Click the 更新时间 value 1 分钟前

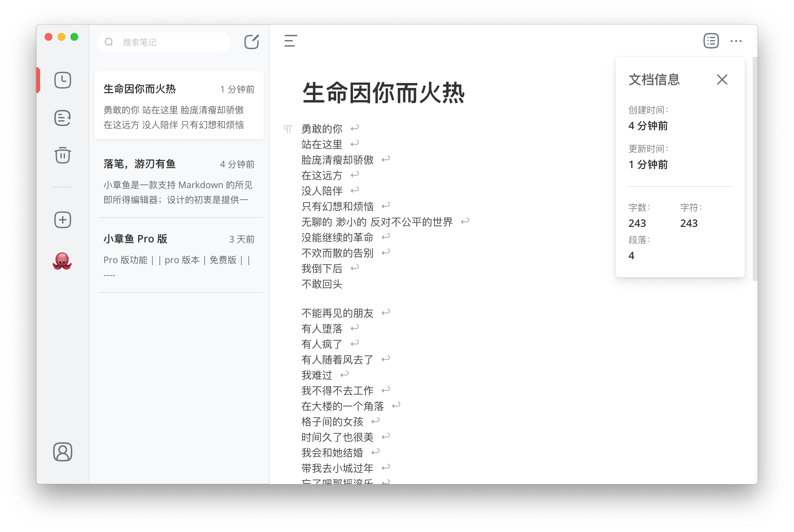click(648, 165)
